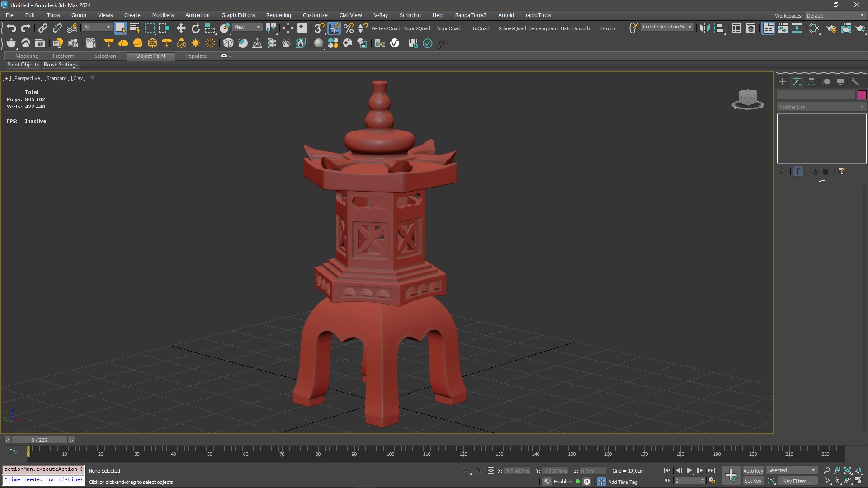Toggle Absolute/Offset transform type-in mode
The width and height of the screenshot is (868, 488).
coord(491,471)
